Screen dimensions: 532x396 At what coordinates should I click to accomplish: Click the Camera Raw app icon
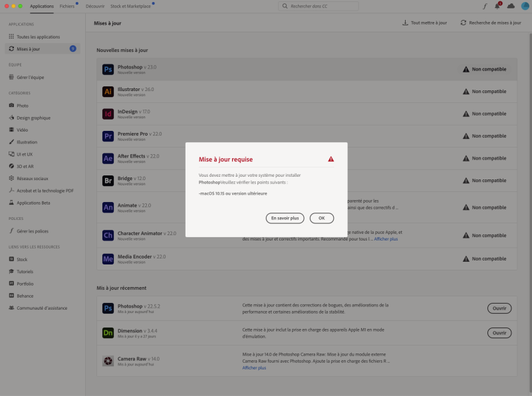pos(108,361)
